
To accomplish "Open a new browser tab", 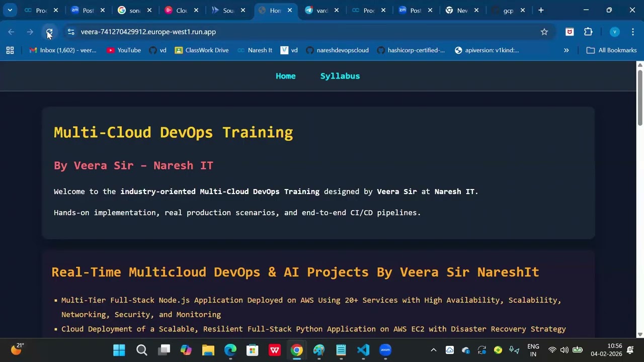I will pyautogui.click(x=541, y=10).
